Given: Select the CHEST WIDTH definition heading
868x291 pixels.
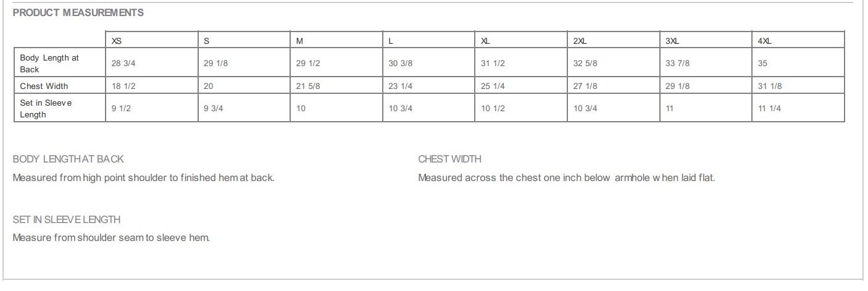Looking at the screenshot, I should pyautogui.click(x=449, y=159).
